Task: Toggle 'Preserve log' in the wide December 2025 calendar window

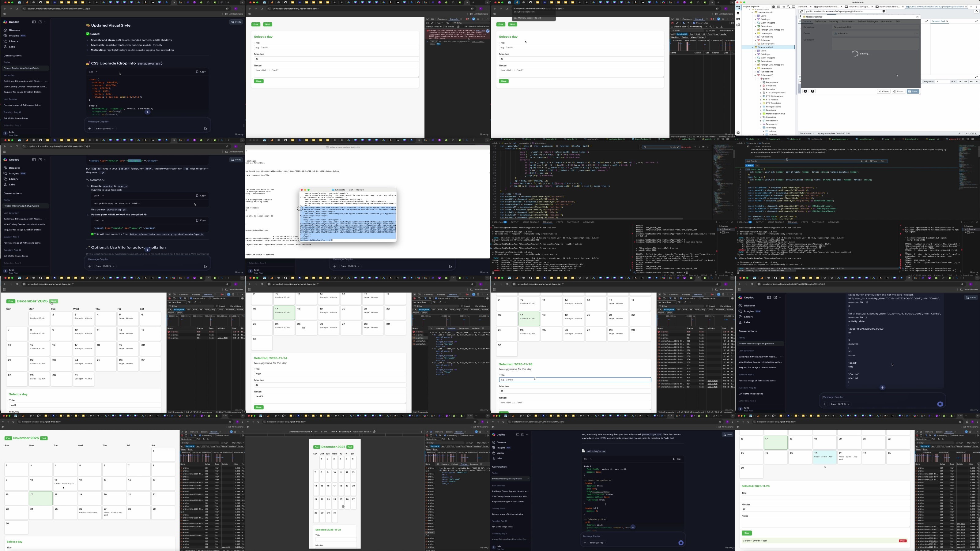Action: coord(191,298)
